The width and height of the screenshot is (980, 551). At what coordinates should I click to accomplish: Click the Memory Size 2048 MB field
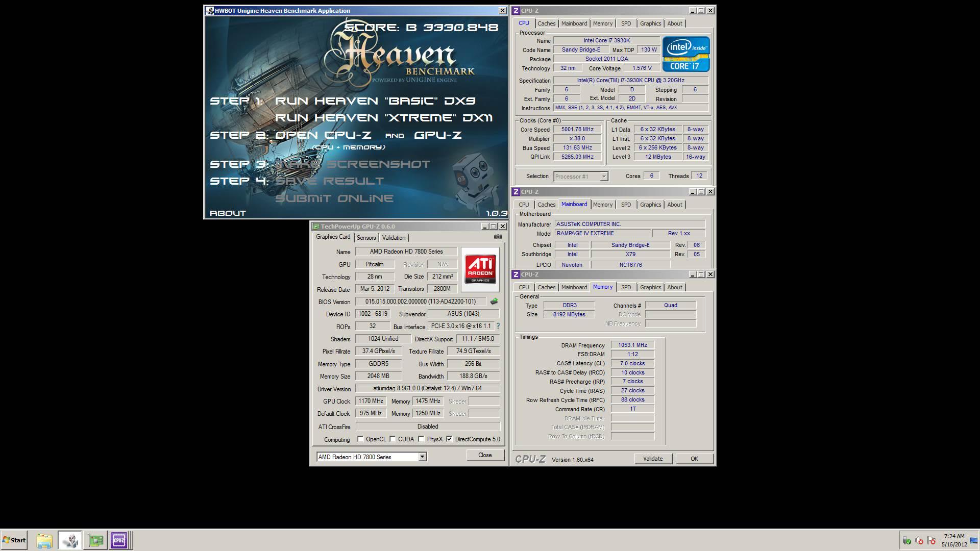[x=378, y=376]
